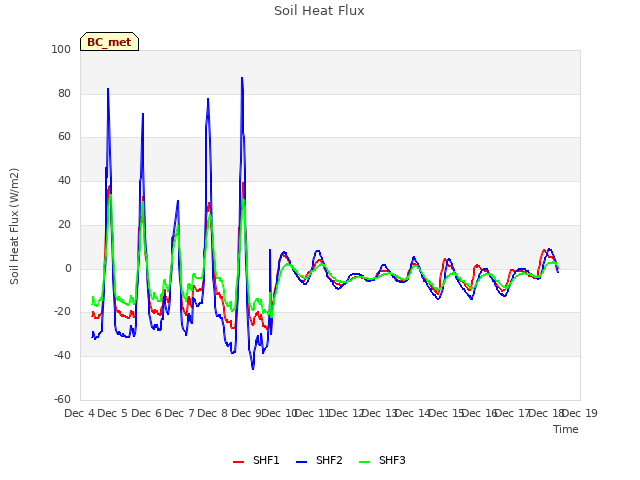Click the -40 y-axis tick label
This screenshot has width=640, height=480.
click(x=62, y=356)
